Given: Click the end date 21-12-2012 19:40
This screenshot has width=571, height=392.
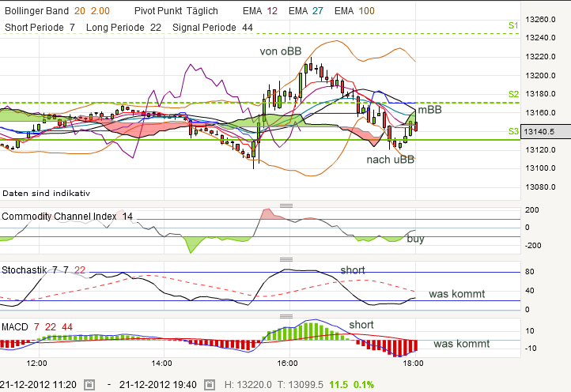Looking at the screenshot, I should point(158,385).
